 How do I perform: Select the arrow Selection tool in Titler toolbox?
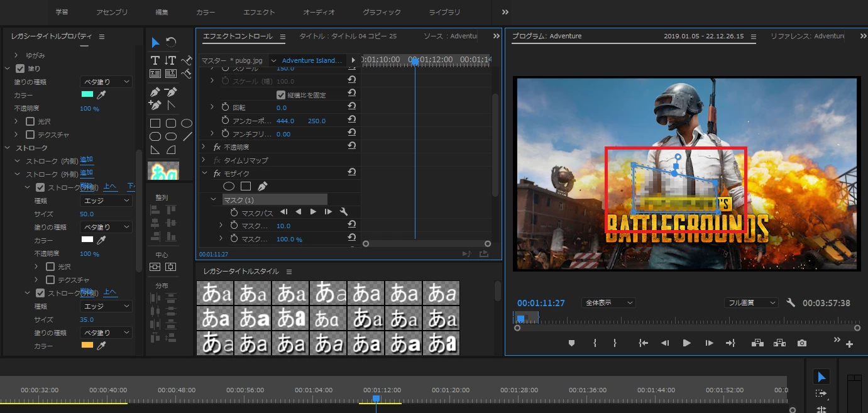tap(155, 43)
